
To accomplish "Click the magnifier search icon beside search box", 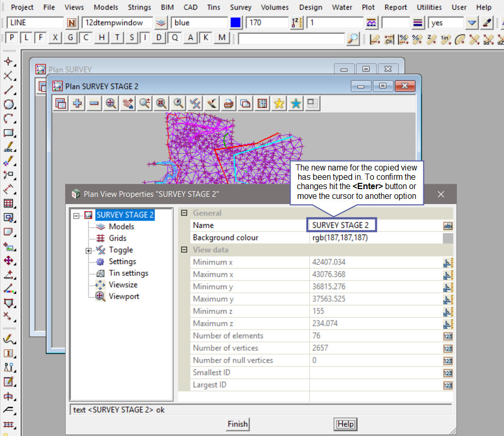I will click(353, 38).
